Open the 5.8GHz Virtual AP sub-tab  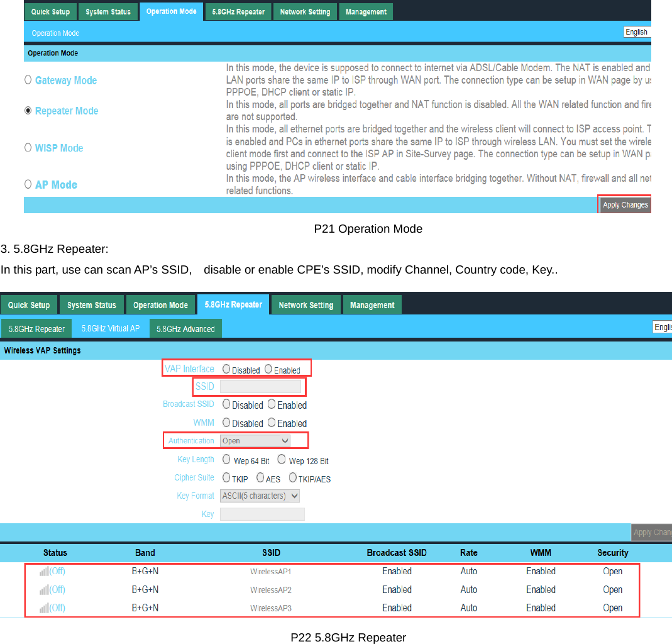(x=110, y=328)
